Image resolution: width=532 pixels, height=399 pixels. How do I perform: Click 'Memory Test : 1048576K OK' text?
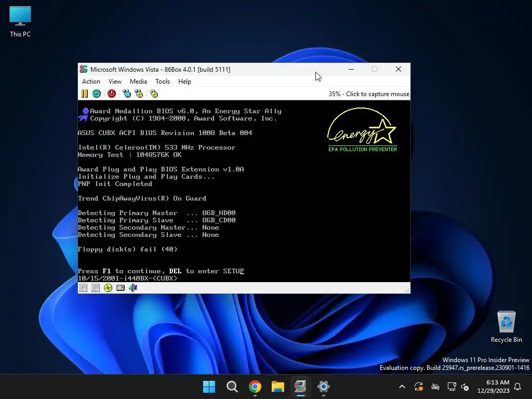[x=129, y=155]
